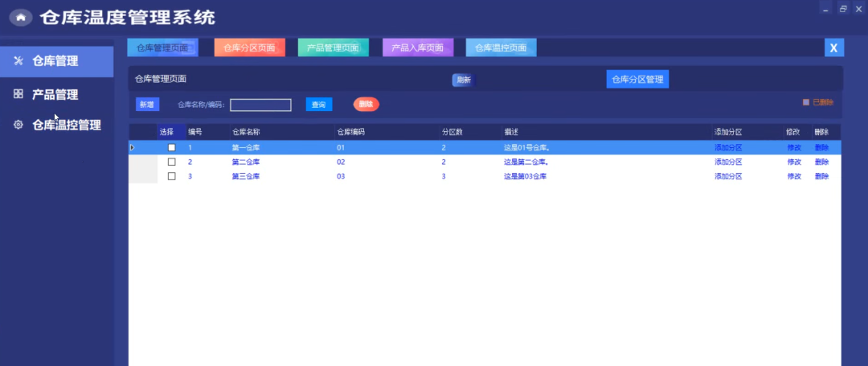Click 修改 link for 第一仓库
The width and height of the screenshot is (868, 366).
[x=794, y=148]
